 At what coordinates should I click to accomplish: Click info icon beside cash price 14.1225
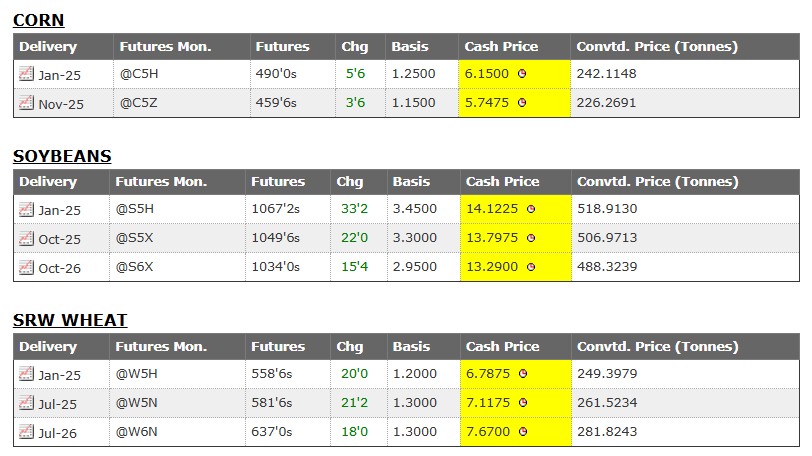click(531, 209)
